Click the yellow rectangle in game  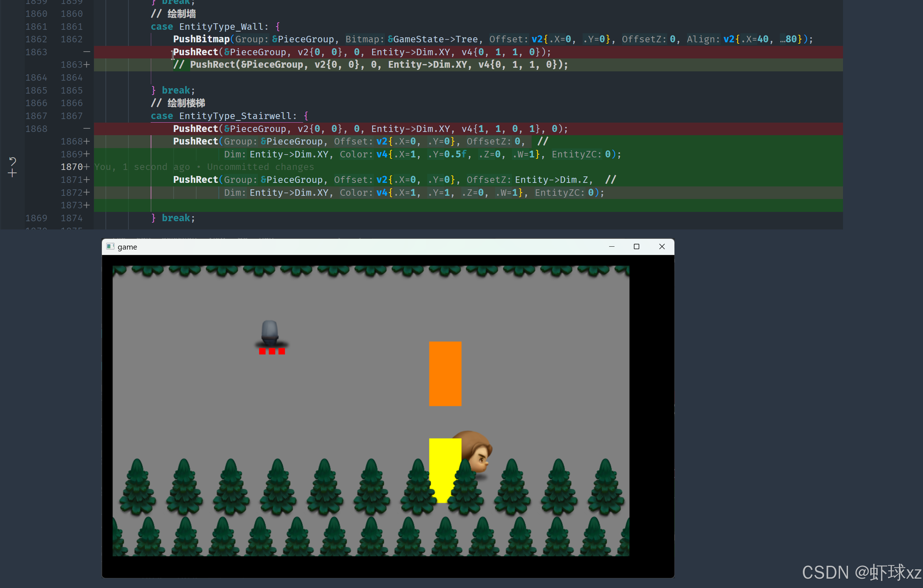click(445, 470)
